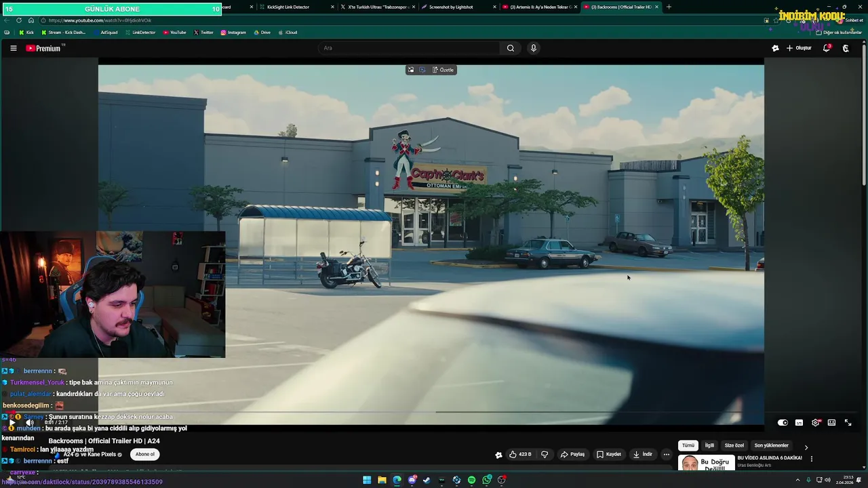The width and height of the screenshot is (868, 488).
Task: Click the Abone ol subscribe button
Action: point(145,454)
